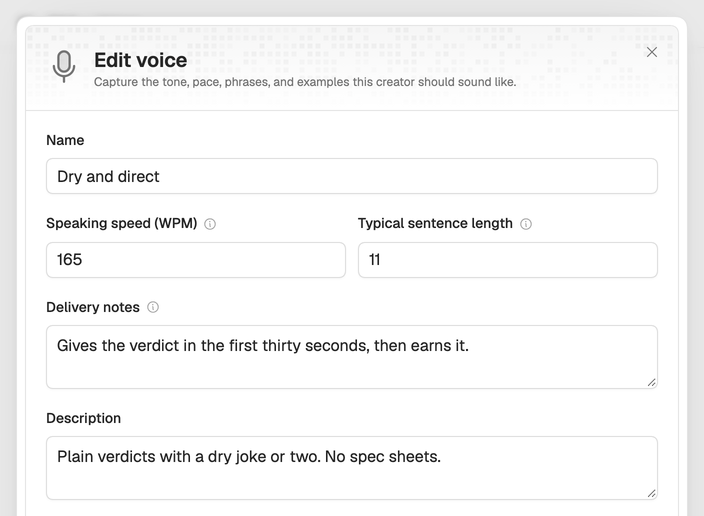Click the Typical sentence length label

[435, 223]
